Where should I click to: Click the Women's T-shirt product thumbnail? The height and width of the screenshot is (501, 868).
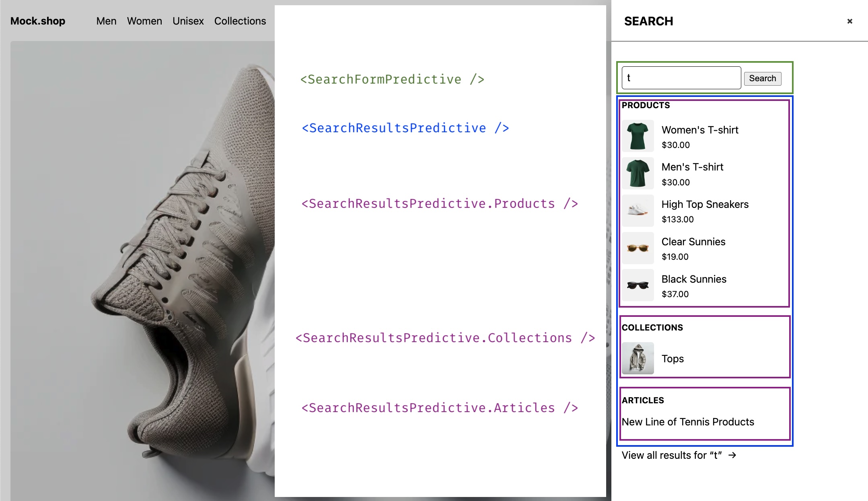pyautogui.click(x=638, y=136)
